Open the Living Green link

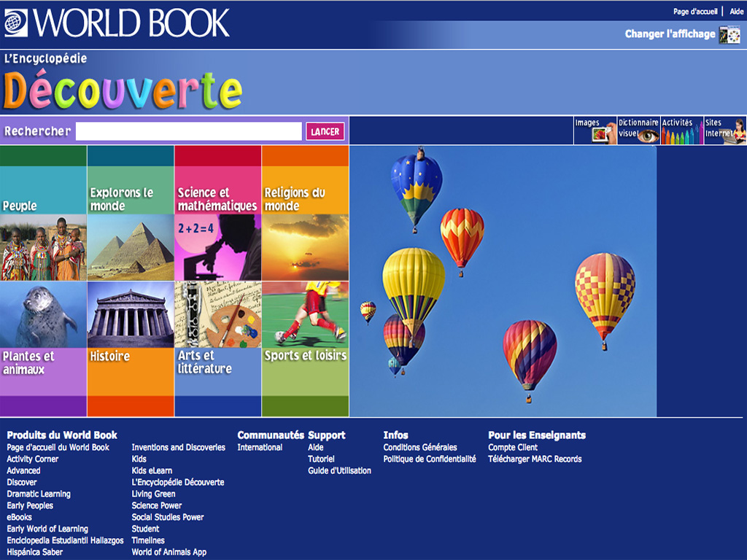(x=153, y=494)
